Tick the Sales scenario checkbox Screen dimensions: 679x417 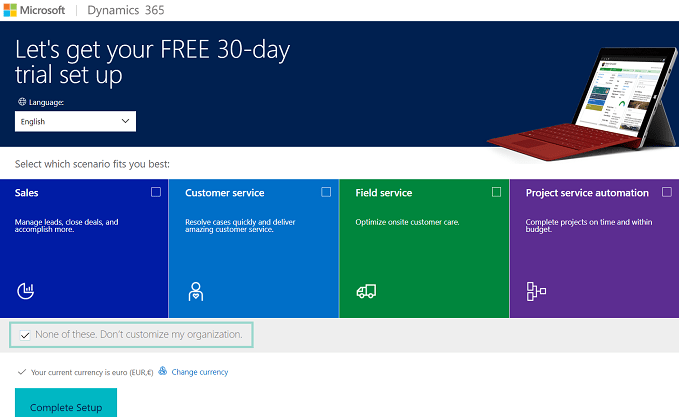[156, 192]
